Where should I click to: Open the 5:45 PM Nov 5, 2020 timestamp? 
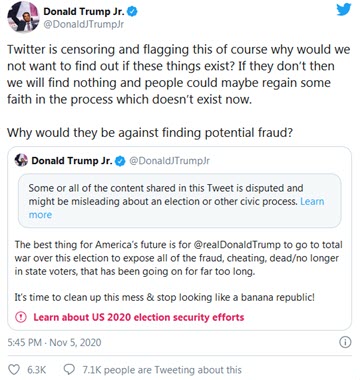pos(54,342)
